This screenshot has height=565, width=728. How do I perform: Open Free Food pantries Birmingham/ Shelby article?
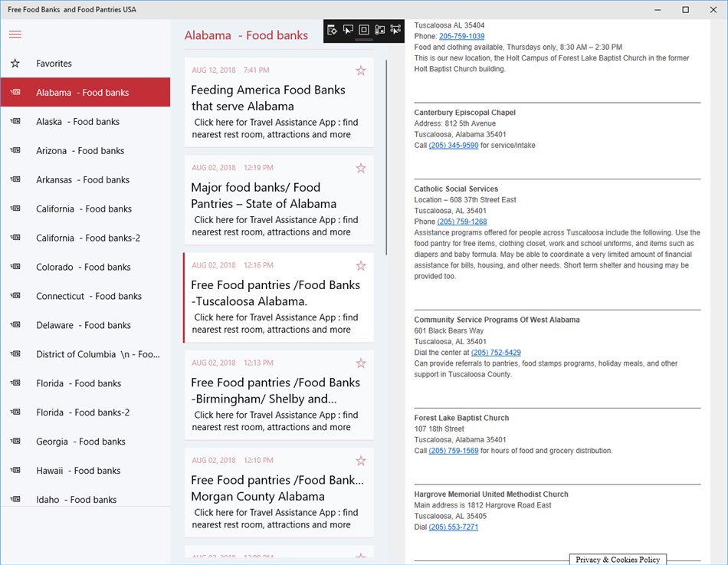pos(279,396)
